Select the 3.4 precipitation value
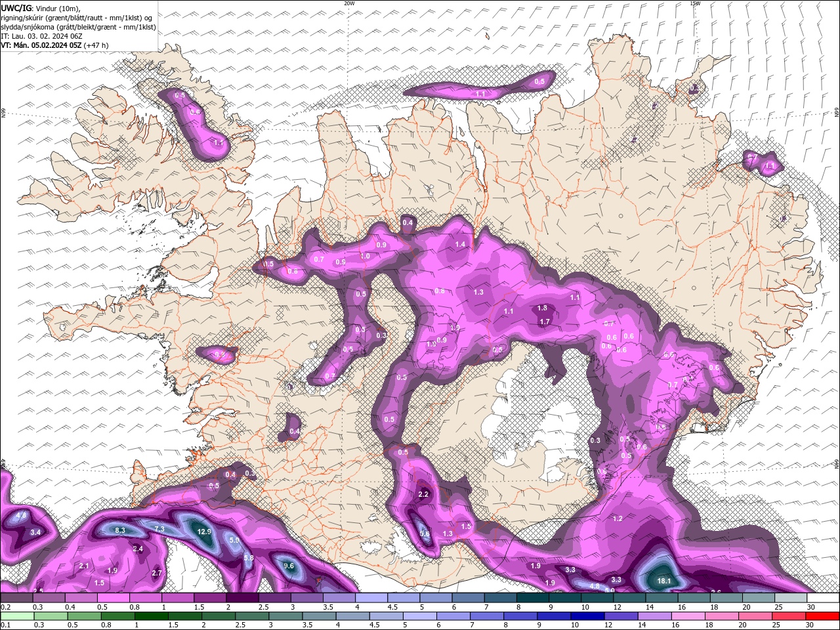Image resolution: width=840 pixels, height=630 pixels. [x=35, y=532]
